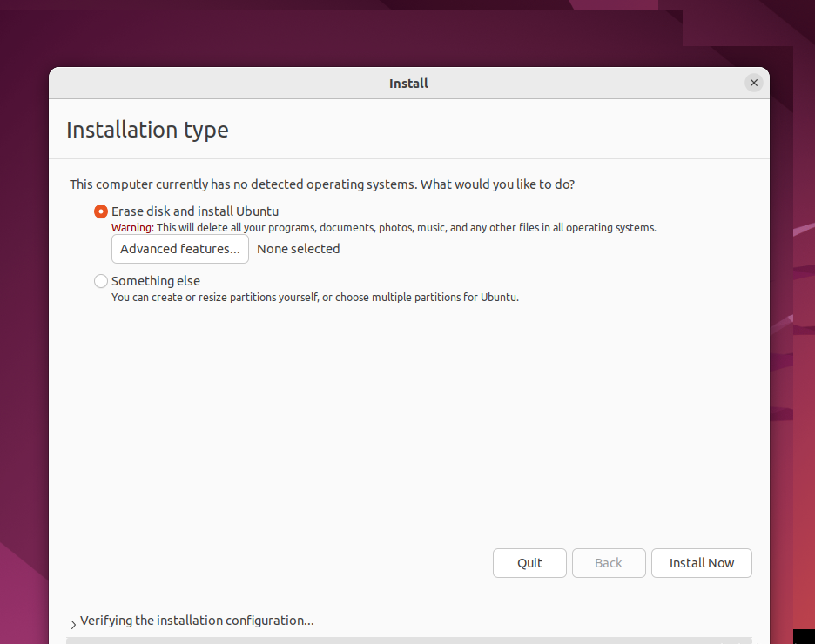
Task: Click the Installation type heading
Action: point(148,130)
